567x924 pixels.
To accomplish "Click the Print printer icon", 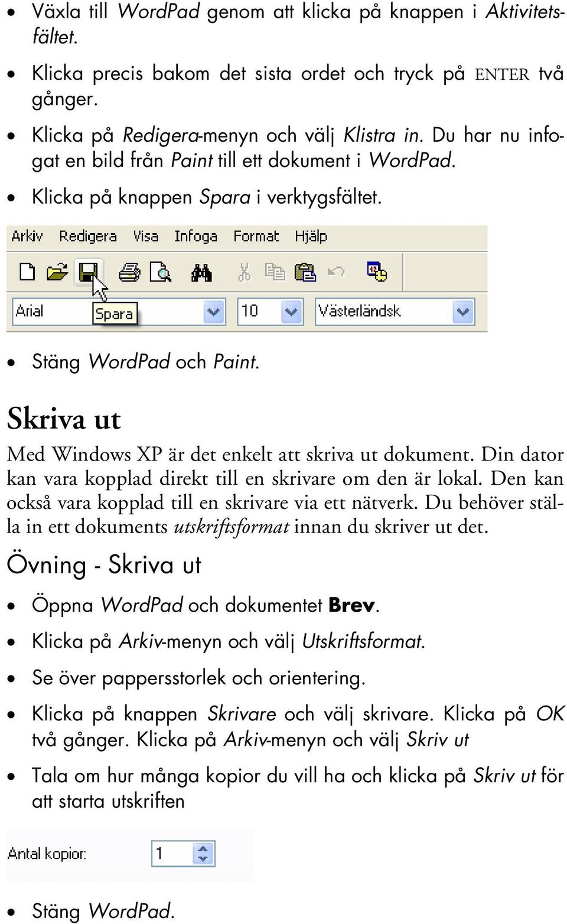I will pyautogui.click(x=129, y=272).
